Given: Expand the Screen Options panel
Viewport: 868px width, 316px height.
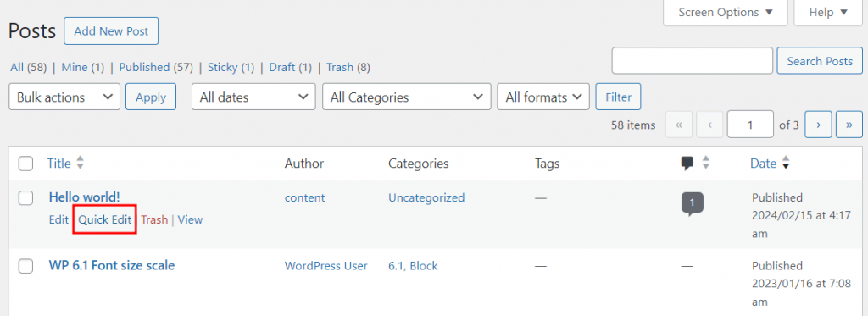Looking at the screenshot, I should [x=726, y=12].
